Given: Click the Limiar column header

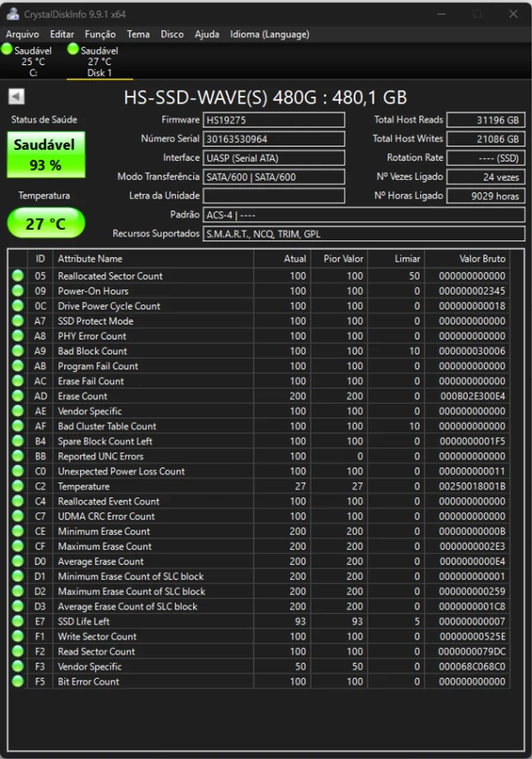Looking at the screenshot, I should coord(396,259).
